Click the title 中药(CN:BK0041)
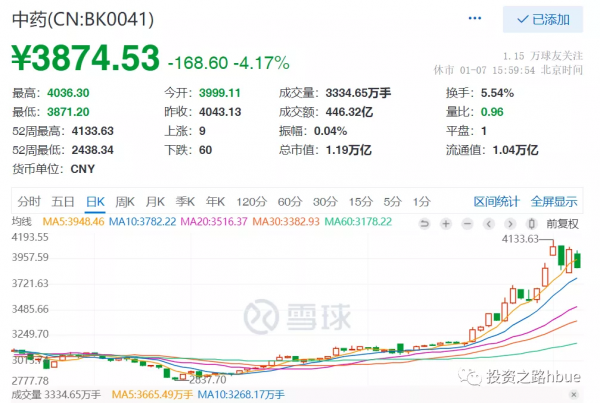The image size is (600, 403). (x=83, y=19)
